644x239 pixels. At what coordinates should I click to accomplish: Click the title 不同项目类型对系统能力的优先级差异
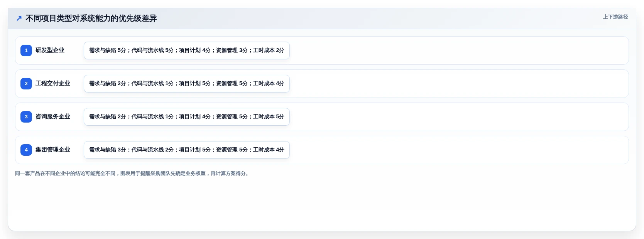91,19
